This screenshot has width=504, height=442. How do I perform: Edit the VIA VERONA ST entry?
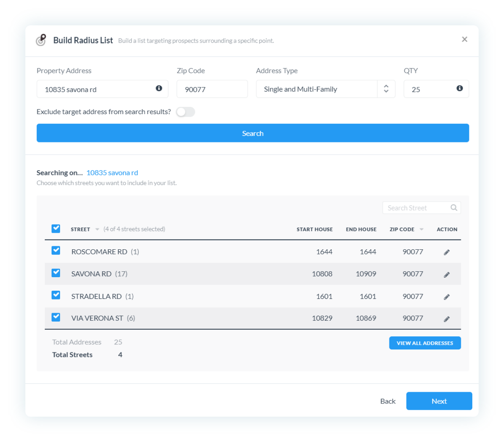click(446, 319)
